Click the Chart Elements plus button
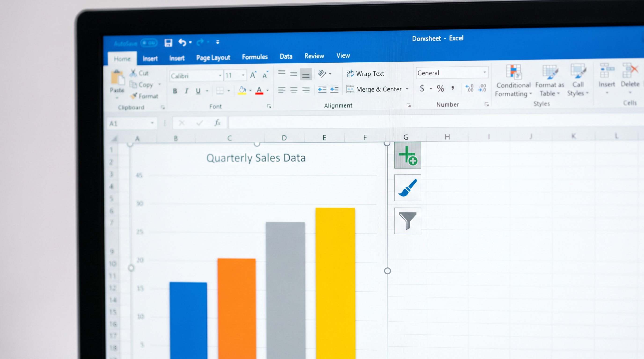Screen dimensions: 644x359 click(407, 155)
